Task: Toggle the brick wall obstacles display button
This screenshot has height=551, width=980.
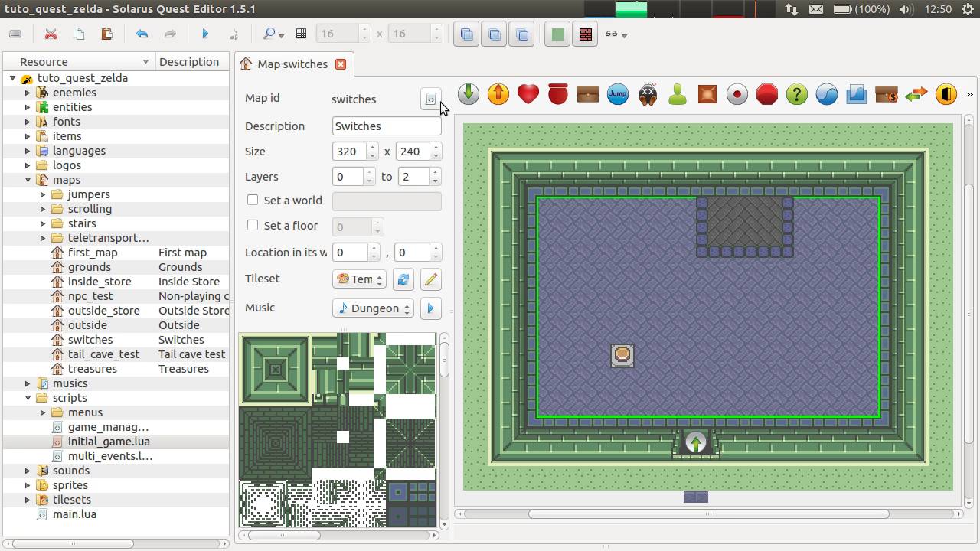Action: pyautogui.click(x=586, y=34)
